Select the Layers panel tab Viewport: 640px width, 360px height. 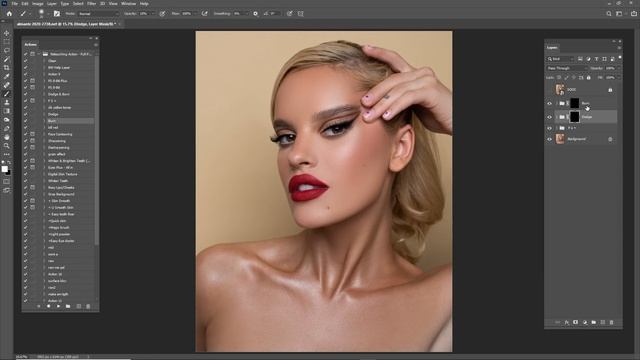click(552, 48)
